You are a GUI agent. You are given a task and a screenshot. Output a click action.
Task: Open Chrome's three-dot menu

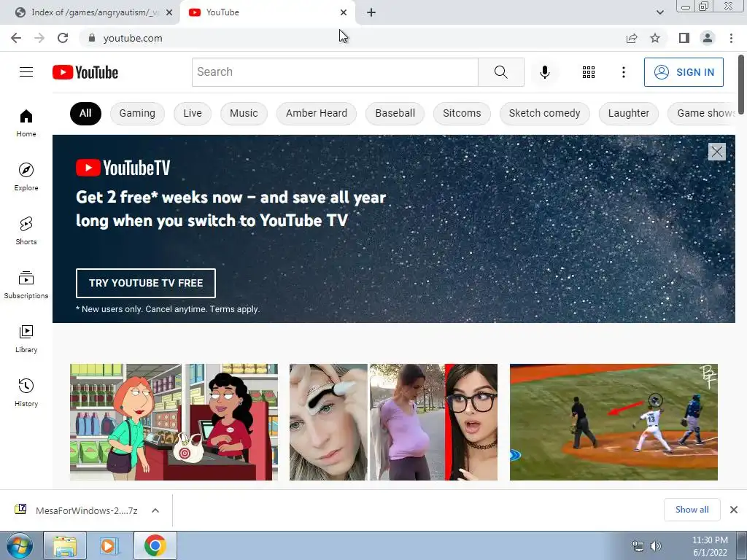[x=731, y=38]
